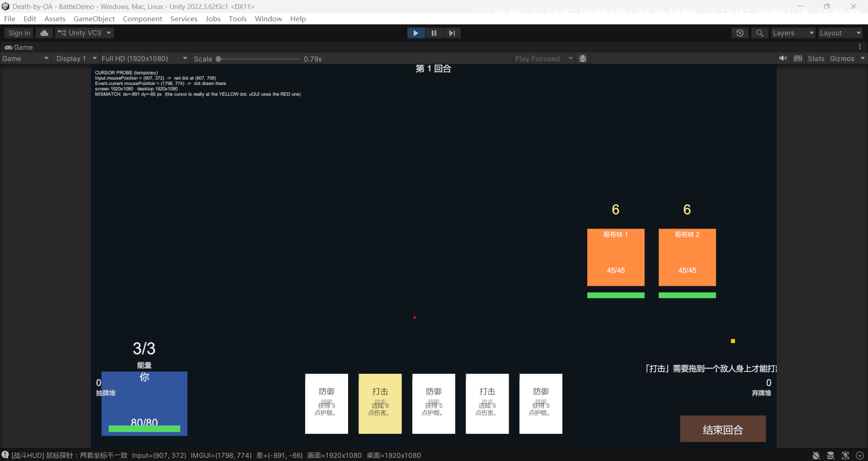Open the toolbar Search magnifier icon
Screen dimensions: 868x461
coord(760,33)
